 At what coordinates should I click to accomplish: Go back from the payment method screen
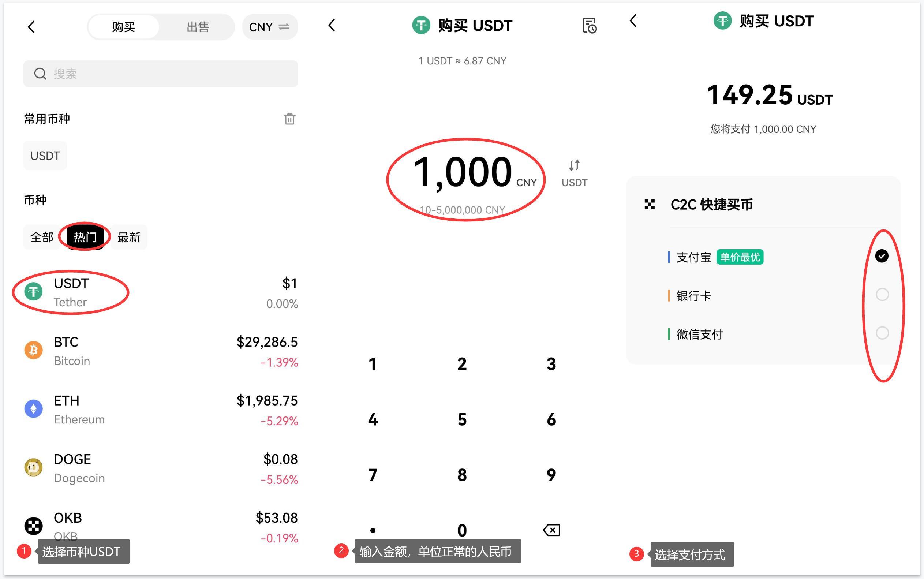633,20
